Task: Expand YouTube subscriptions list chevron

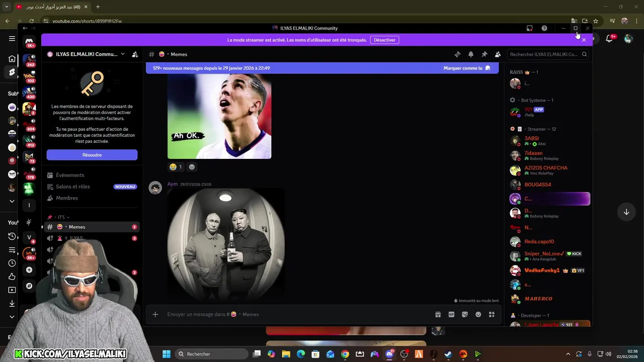Action: click(12, 201)
